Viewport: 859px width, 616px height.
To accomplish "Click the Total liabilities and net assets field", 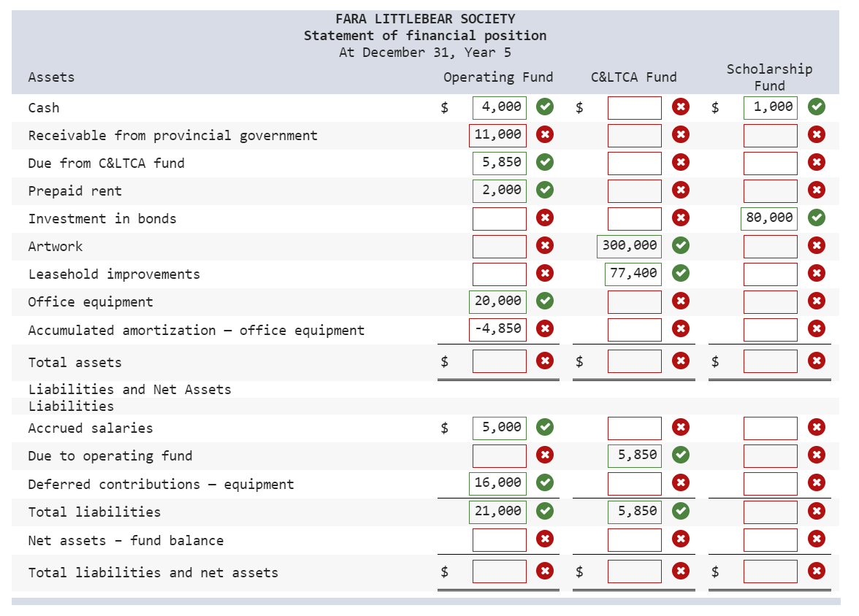I will click(499, 571).
